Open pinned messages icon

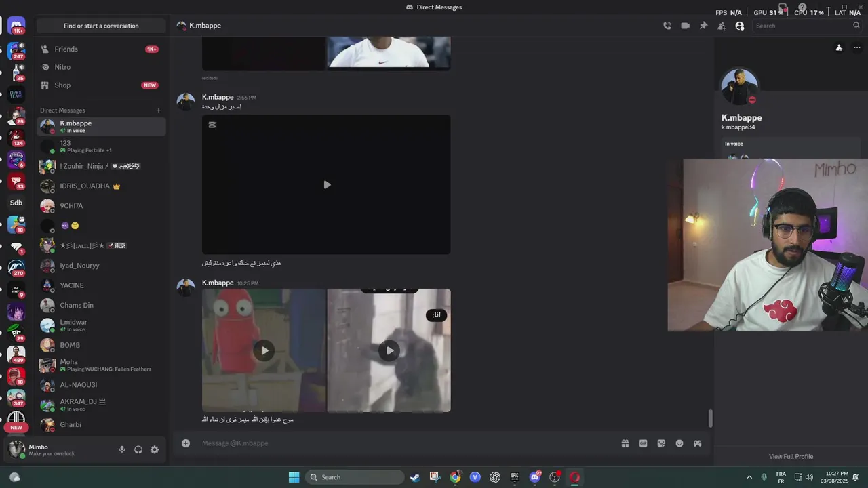click(703, 26)
